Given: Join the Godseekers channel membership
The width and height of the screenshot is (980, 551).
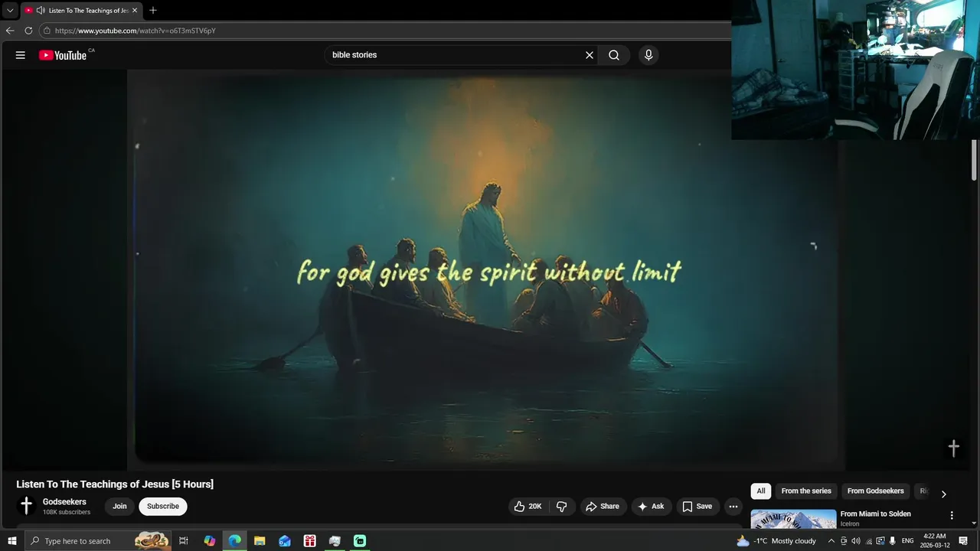Looking at the screenshot, I should tap(119, 507).
